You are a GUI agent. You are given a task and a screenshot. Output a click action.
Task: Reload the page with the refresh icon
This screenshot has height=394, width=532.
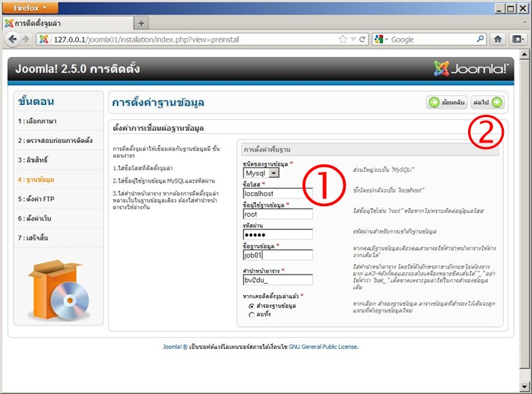pyautogui.click(x=362, y=40)
